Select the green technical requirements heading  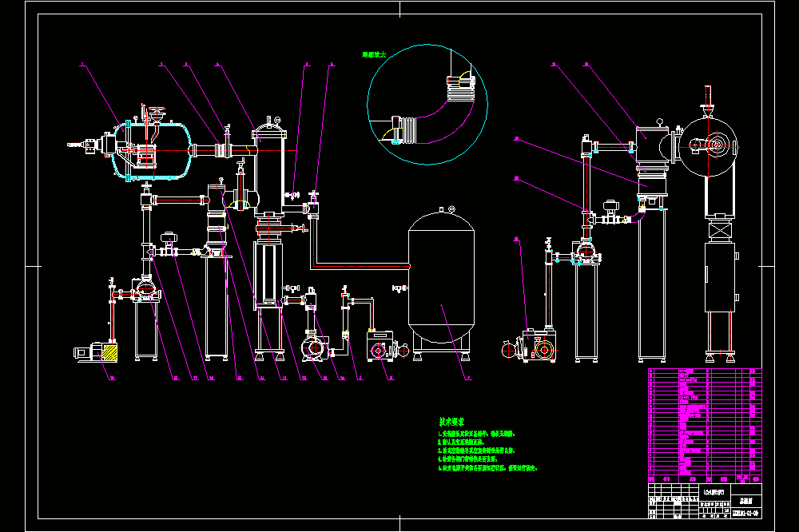[451, 422]
